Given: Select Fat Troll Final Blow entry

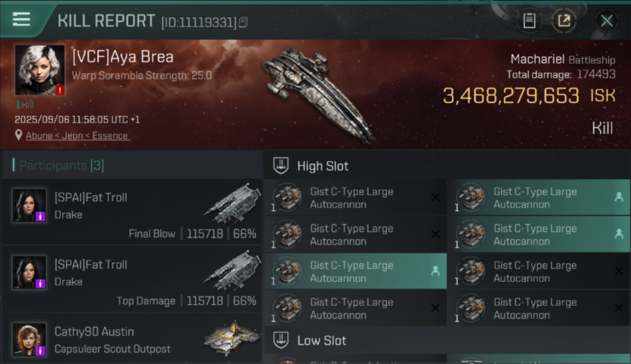Looking at the screenshot, I should [132, 212].
